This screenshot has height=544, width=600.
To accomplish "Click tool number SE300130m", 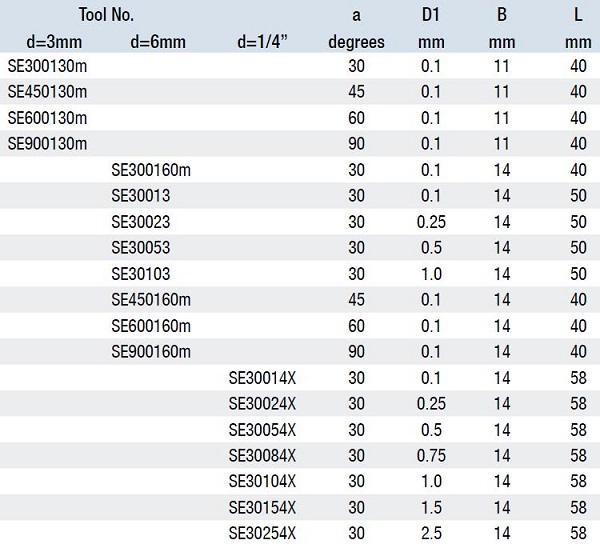I will pos(48,65).
